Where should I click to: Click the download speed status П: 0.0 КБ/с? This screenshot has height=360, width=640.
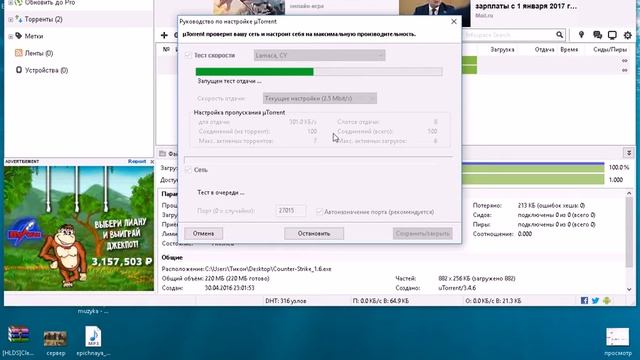click(x=380, y=301)
